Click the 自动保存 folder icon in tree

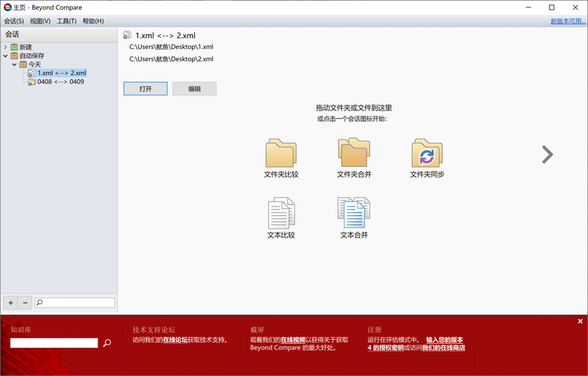(x=14, y=56)
